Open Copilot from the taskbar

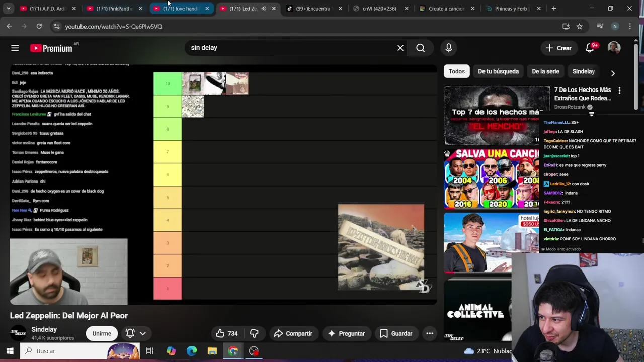click(171, 351)
